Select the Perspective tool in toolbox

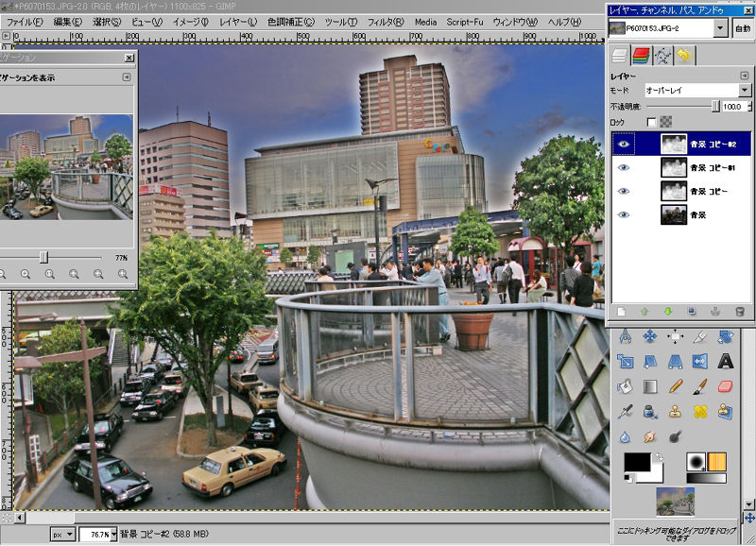pos(675,361)
